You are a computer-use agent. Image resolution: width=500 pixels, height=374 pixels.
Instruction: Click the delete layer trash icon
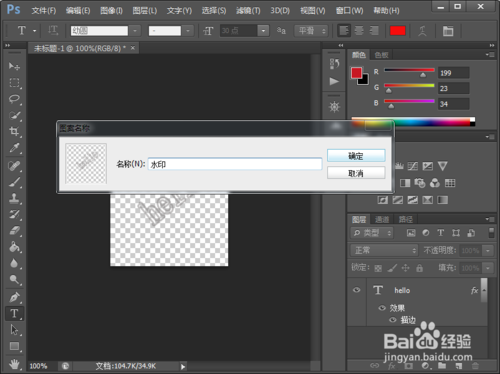(x=475, y=366)
